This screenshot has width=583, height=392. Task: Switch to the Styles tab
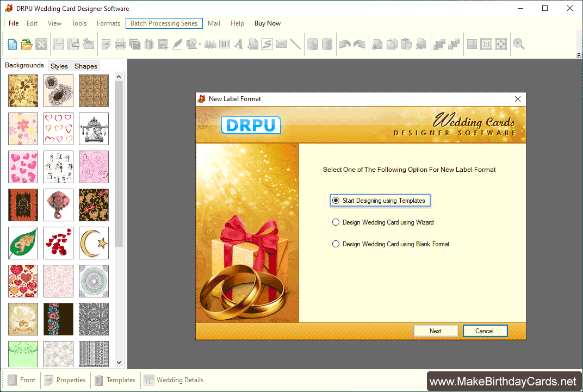coord(59,66)
